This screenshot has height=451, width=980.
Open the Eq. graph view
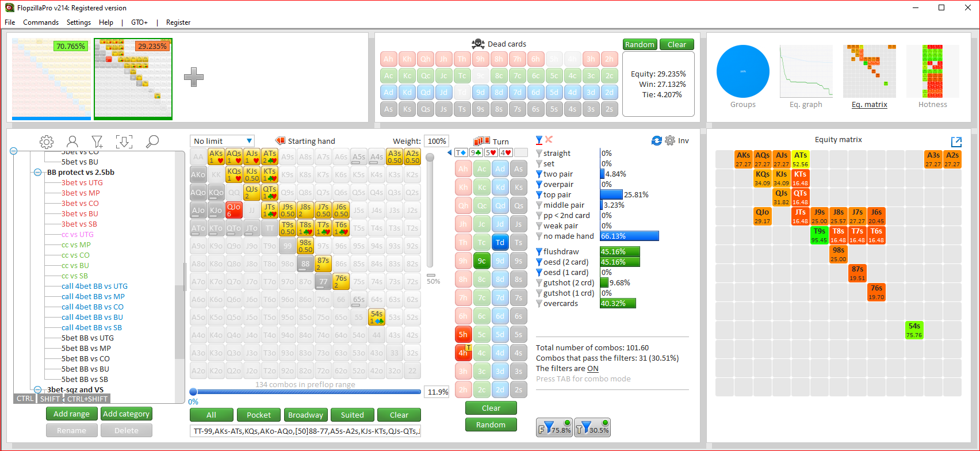[x=806, y=71]
